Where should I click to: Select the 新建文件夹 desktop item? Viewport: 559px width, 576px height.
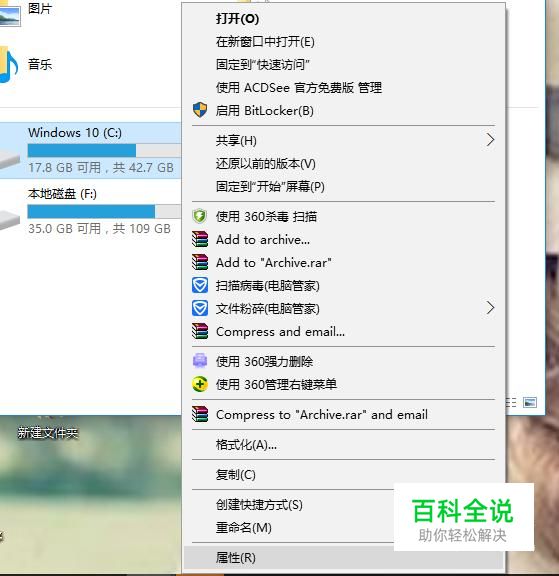click(x=48, y=433)
